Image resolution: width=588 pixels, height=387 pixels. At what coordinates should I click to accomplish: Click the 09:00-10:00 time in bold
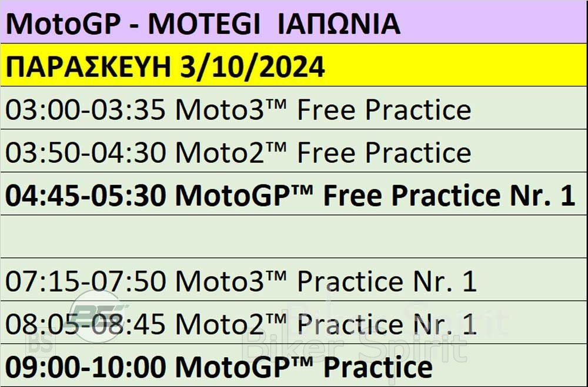pos(85,367)
